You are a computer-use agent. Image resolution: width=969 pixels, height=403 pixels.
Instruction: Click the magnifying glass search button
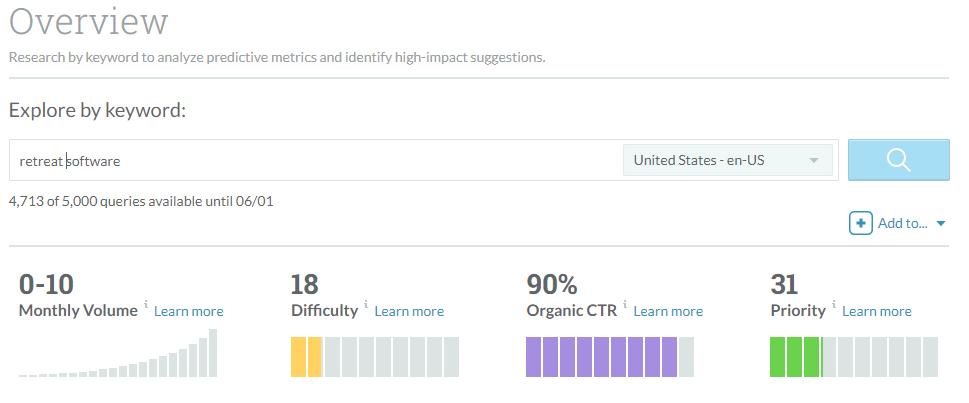click(898, 160)
